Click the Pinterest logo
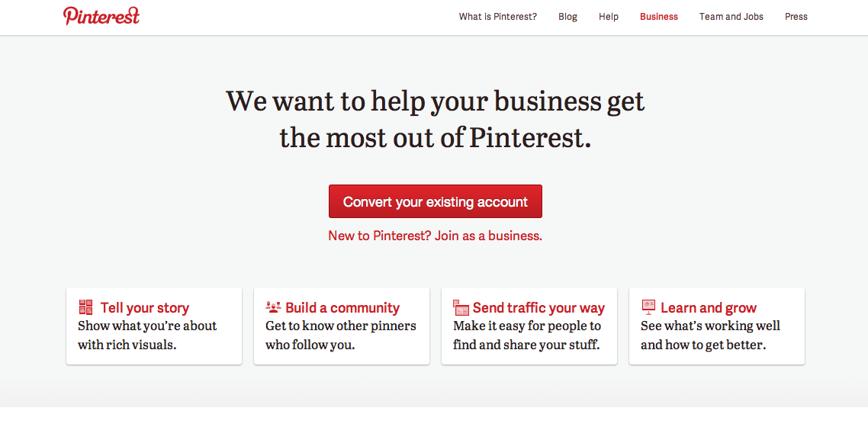Image resolution: width=868 pixels, height=427 pixels. [101, 16]
